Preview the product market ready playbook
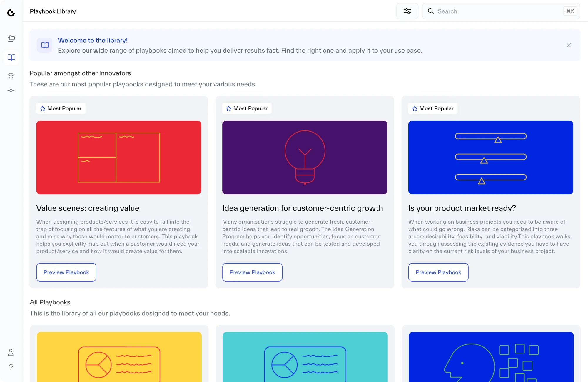This screenshot has width=588, height=382. [438, 272]
